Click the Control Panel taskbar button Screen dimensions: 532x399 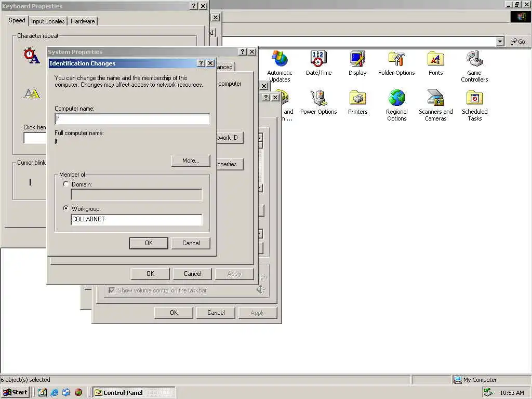coord(134,393)
